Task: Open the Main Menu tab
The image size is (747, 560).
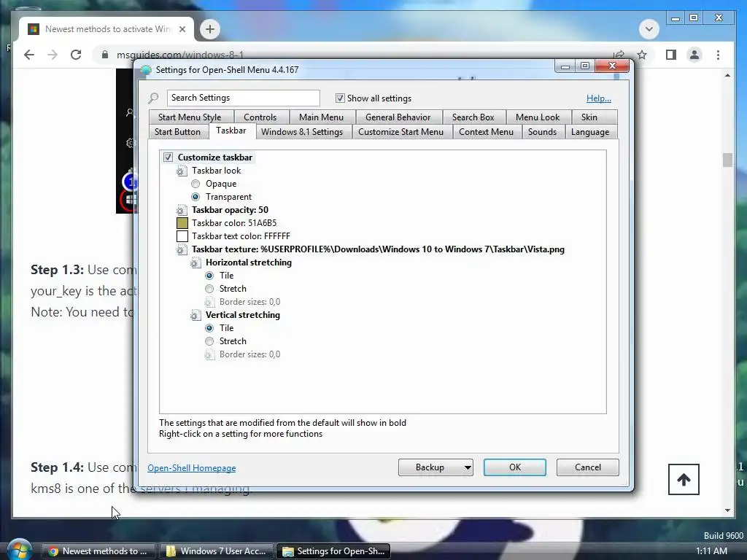Action: [x=321, y=117]
